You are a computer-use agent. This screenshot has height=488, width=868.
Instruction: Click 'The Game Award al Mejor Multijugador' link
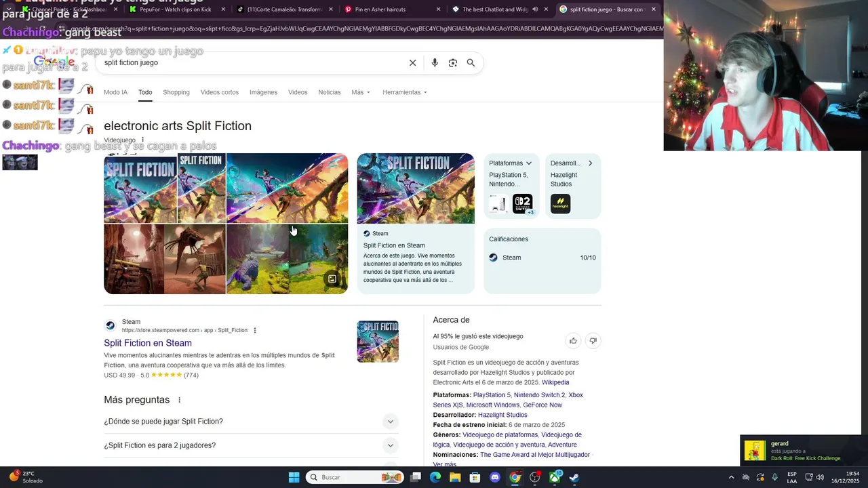click(535, 455)
